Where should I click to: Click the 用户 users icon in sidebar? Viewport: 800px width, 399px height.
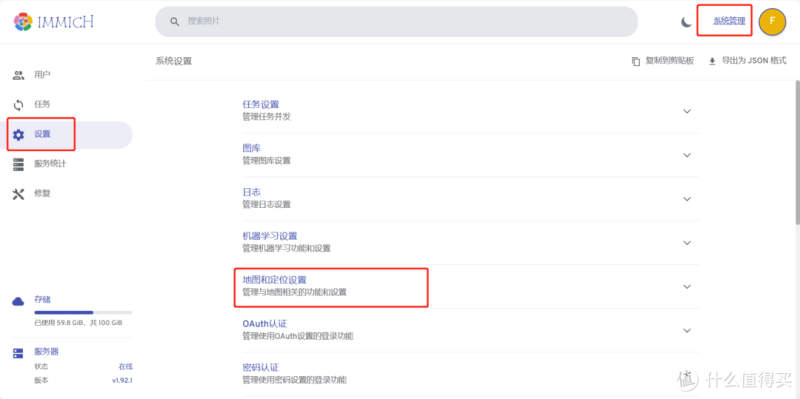click(18, 76)
